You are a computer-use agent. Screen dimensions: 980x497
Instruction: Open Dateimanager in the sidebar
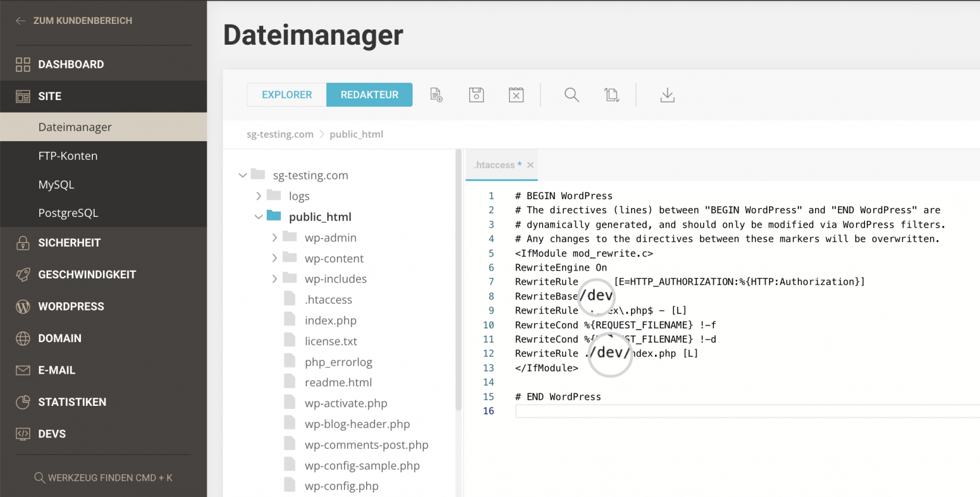104,127
